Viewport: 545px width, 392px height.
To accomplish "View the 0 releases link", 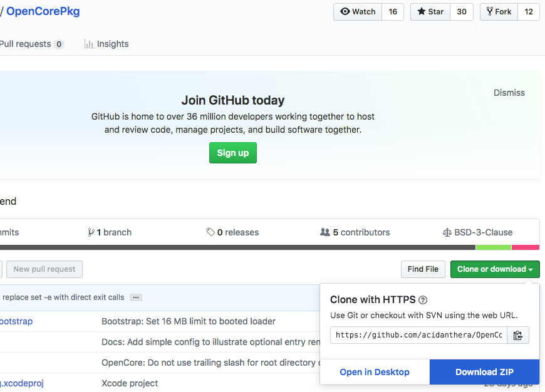I will coord(232,232).
